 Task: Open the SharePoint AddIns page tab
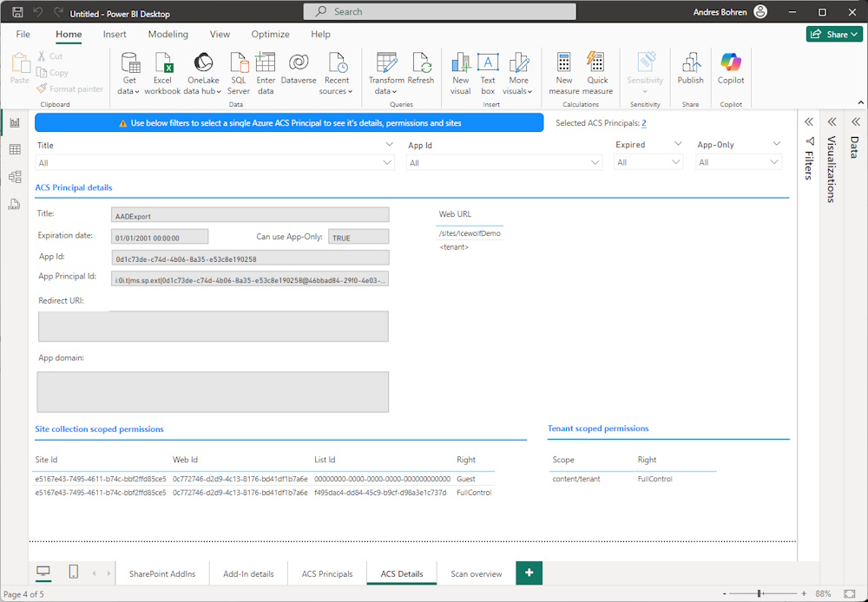(162, 573)
